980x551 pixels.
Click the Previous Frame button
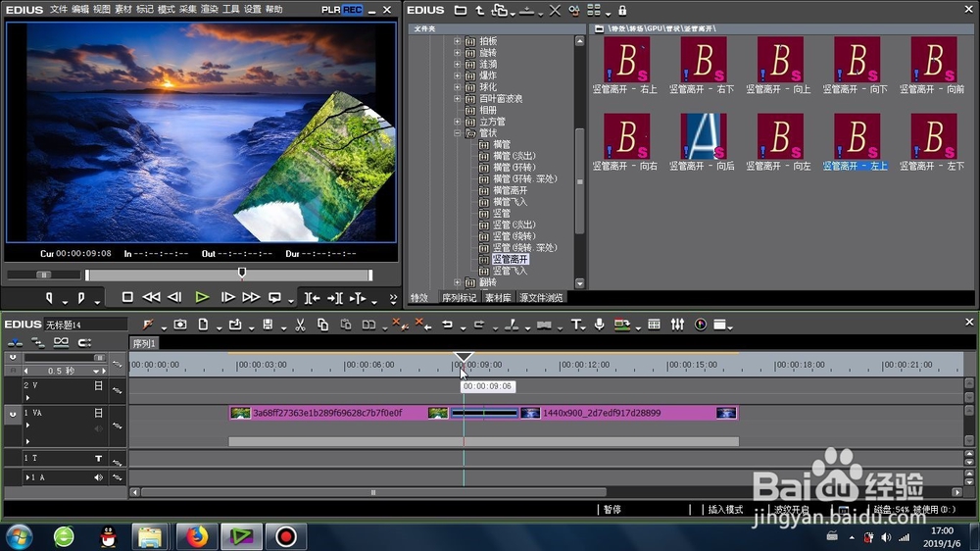click(175, 298)
